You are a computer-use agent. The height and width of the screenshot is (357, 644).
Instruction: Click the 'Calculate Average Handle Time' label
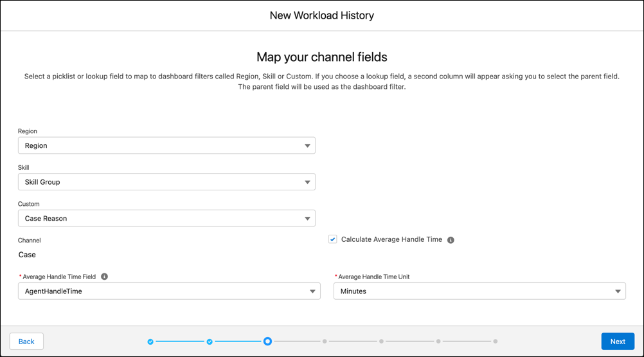tap(391, 239)
